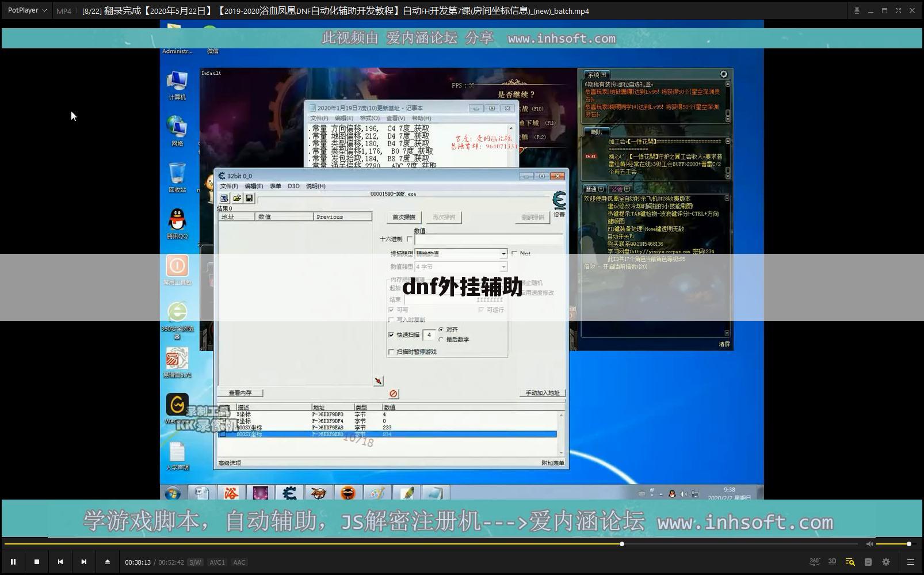Click the AVC1 video codec label
Viewport: 924px width, 575px height.
tap(217, 562)
